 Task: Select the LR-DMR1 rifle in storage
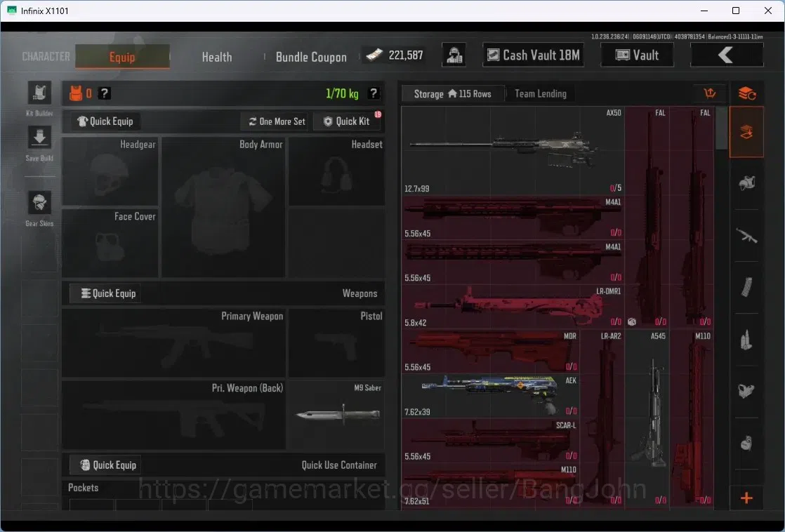pyautogui.click(x=513, y=306)
